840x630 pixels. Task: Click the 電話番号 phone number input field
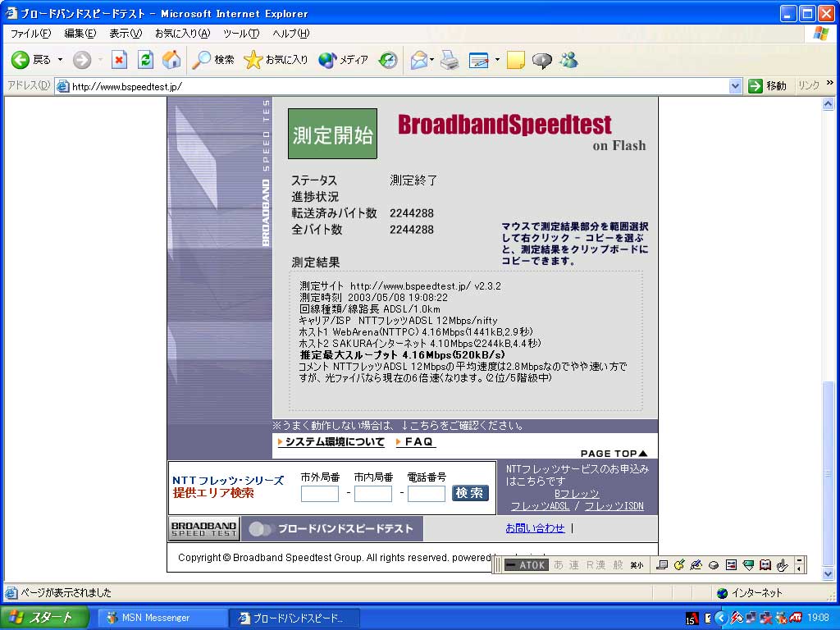pyautogui.click(x=427, y=493)
